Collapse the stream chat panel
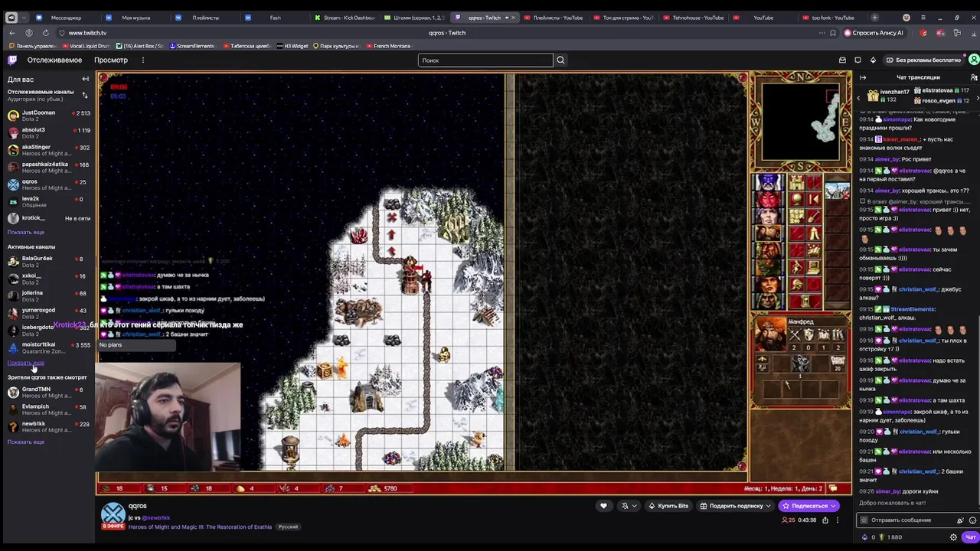The width and height of the screenshot is (980, 551). (863, 77)
